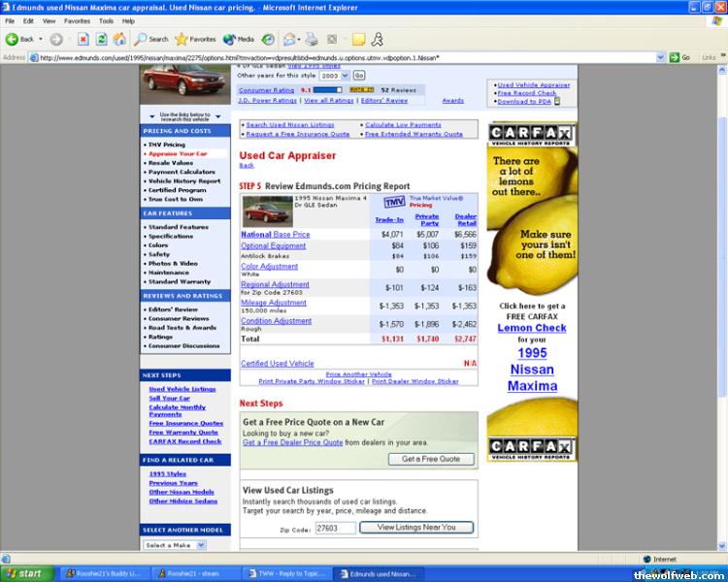Refresh the page with the Refresh icon
728x582 pixels.
[x=99, y=39]
